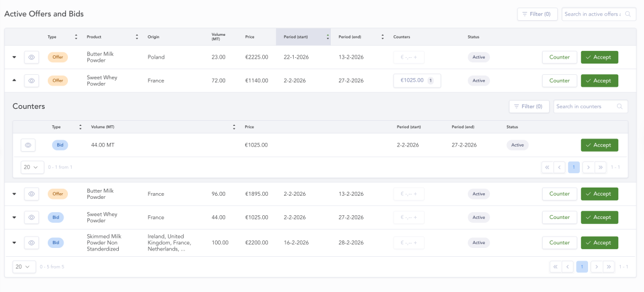644x292 pixels.
Task: Go to first page in main table pagination
Action: (555, 266)
